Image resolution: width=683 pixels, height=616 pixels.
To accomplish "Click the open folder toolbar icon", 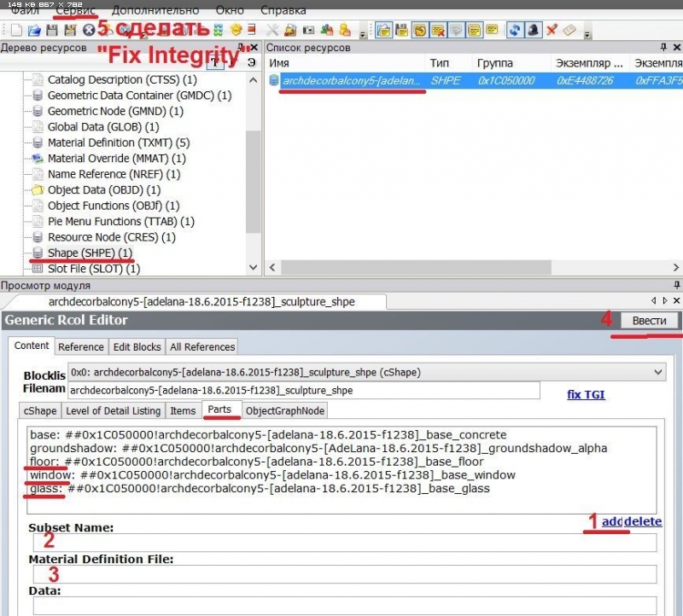I will (33, 30).
